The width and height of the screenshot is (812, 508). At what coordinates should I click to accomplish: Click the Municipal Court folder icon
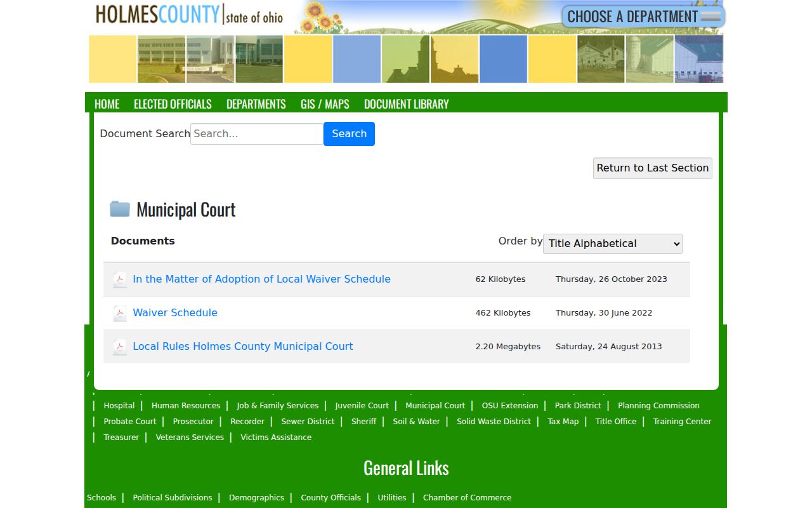point(120,209)
